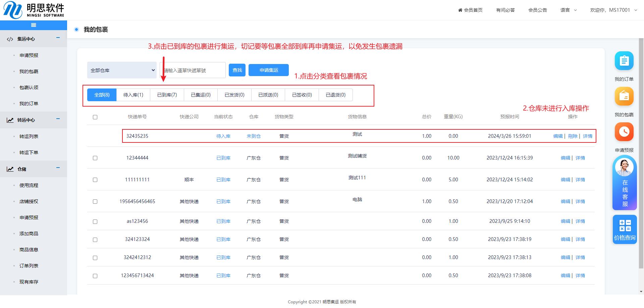Open the 价格查询 calculator icon

coord(625,230)
